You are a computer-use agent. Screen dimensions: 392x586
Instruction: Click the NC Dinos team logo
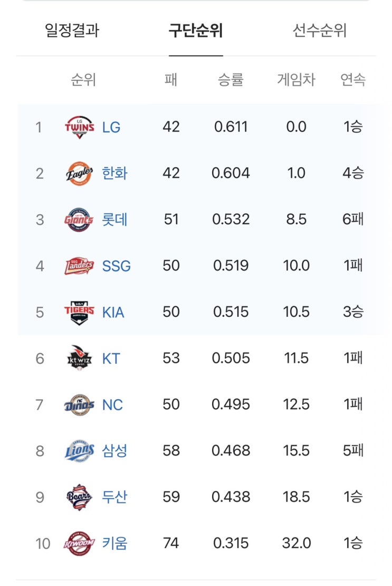(x=80, y=405)
